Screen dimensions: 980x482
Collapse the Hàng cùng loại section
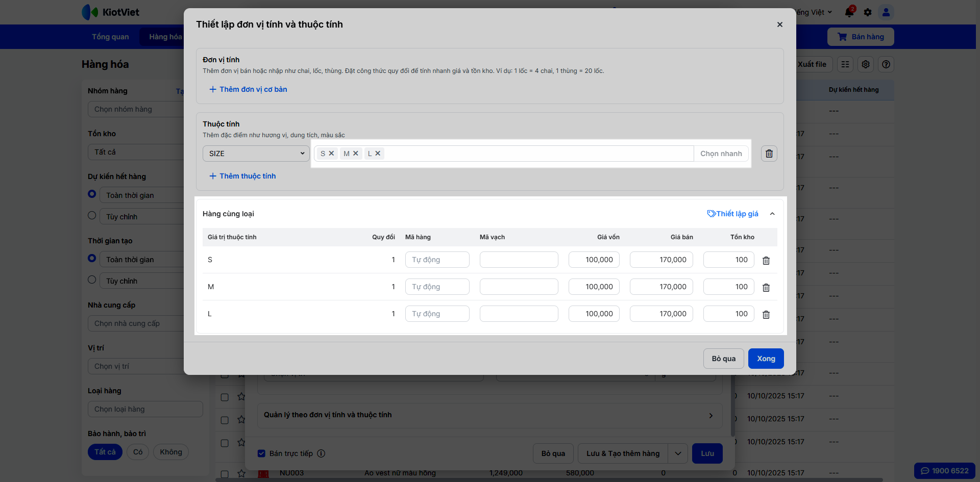772,214
